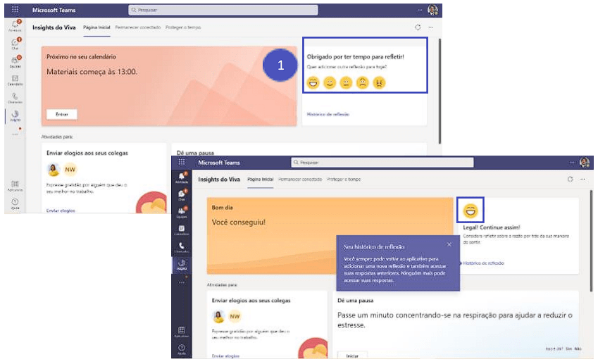Click the 'Entrar' button on calendar card
598x364 pixels.
62,114
